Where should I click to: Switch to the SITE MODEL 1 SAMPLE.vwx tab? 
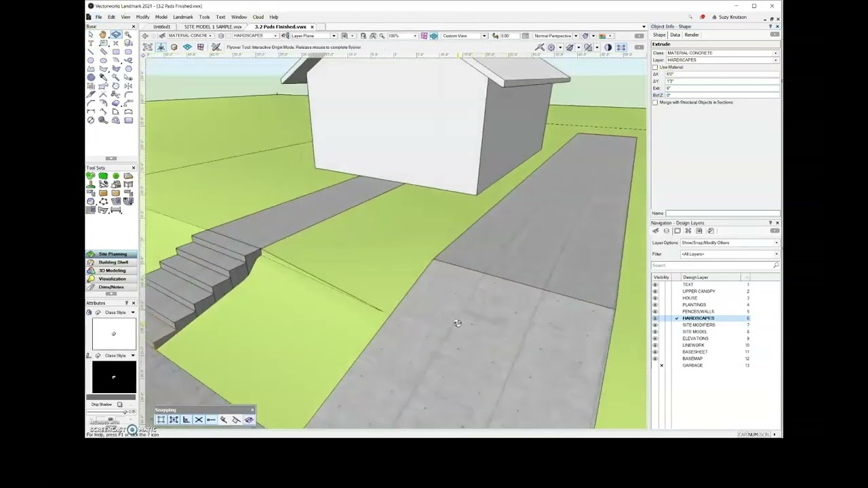[212, 26]
